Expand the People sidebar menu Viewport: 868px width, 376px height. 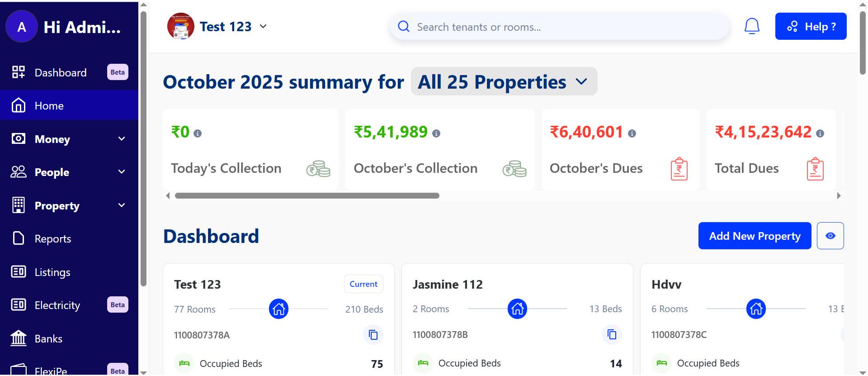coord(69,172)
